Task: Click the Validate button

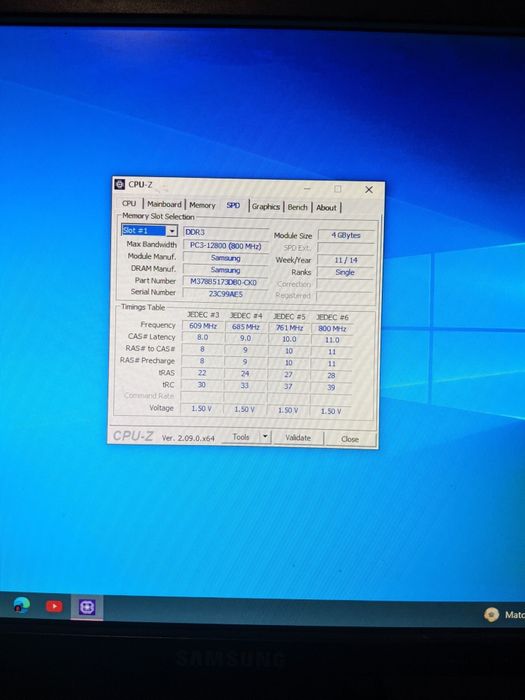Action: point(298,438)
